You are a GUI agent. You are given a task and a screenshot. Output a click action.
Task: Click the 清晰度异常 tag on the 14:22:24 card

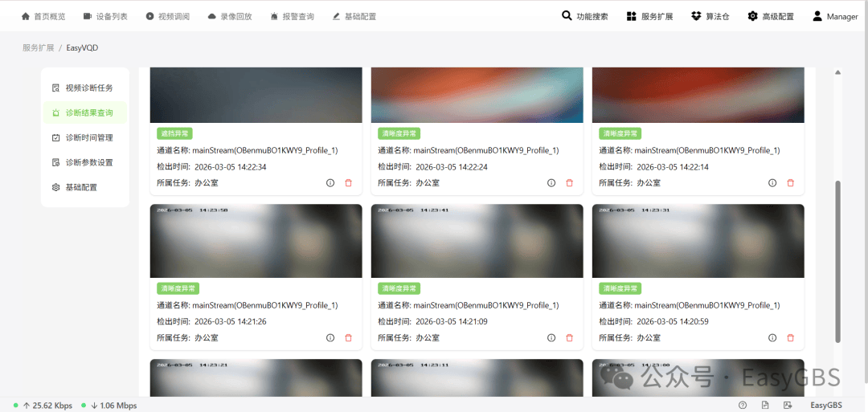[x=399, y=133]
